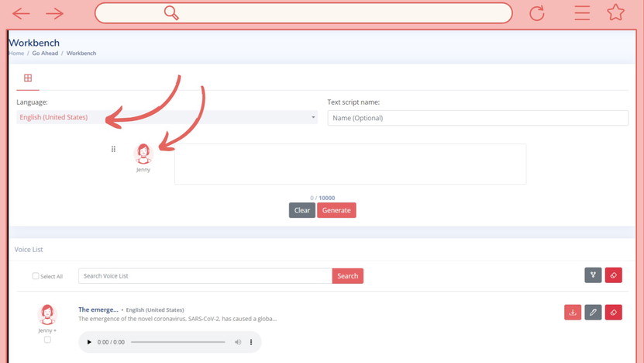Viewport: 644px width, 363px height.
Task: Expand the Language dropdown
Action: pos(167,118)
